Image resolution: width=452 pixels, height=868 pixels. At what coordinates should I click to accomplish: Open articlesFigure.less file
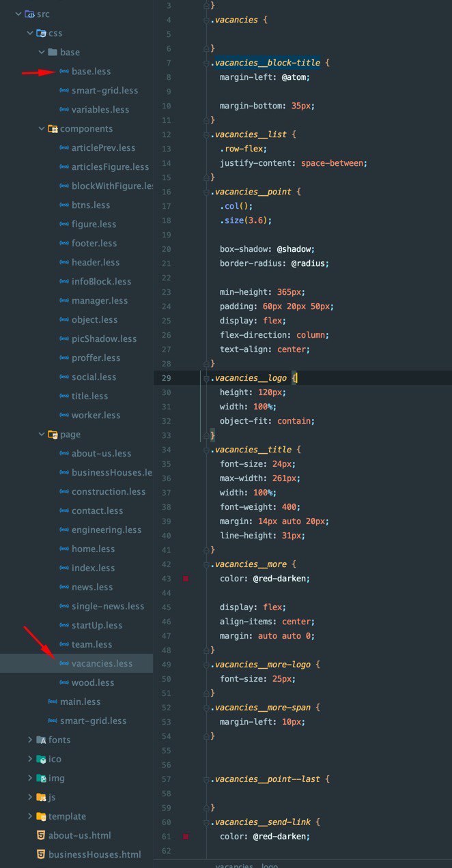tap(110, 167)
